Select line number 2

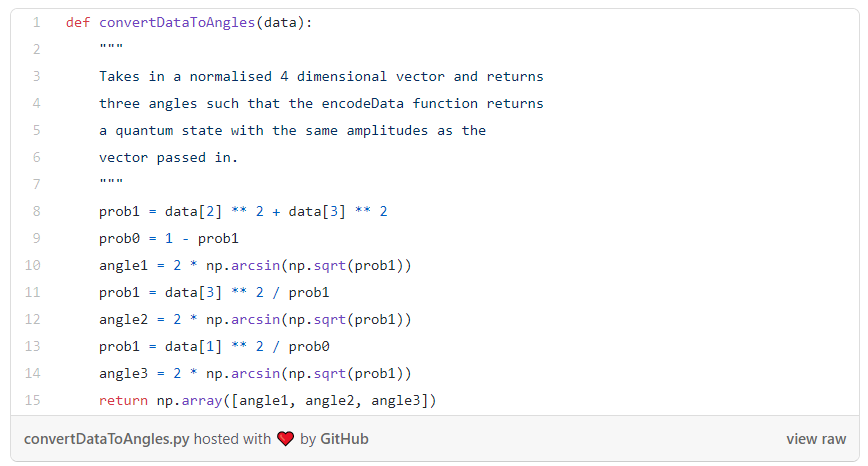pyautogui.click(x=36, y=50)
